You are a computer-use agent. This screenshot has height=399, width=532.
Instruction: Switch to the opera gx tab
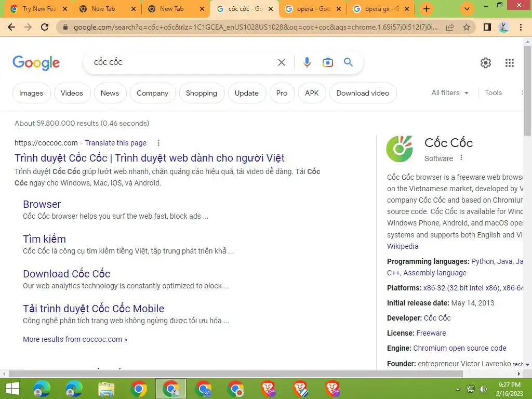(381, 9)
